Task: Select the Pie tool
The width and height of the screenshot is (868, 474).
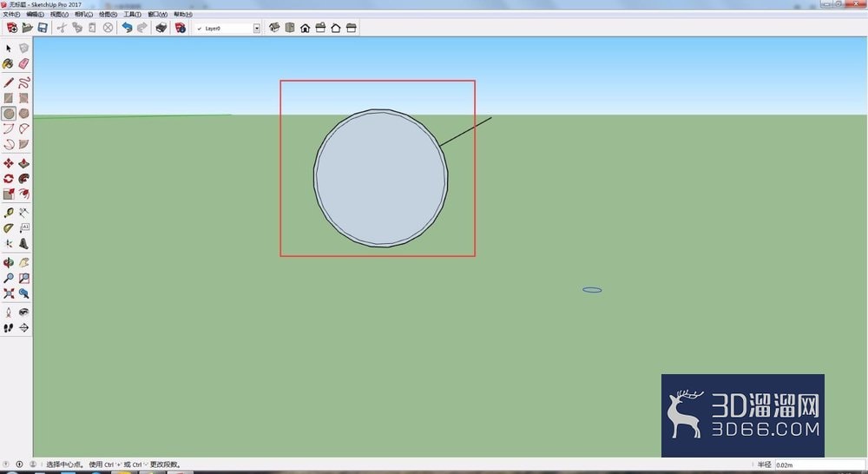Action: pyautogui.click(x=23, y=144)
